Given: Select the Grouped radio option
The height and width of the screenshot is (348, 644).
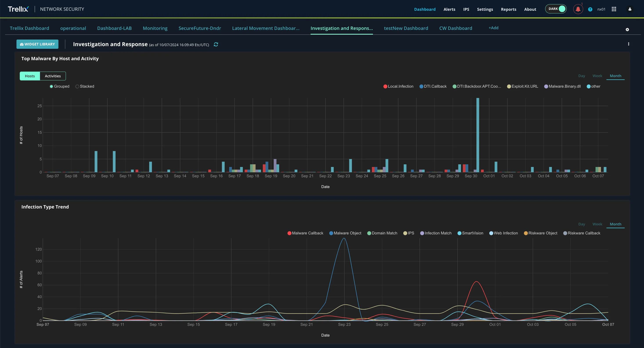Looking at the screenshot, I should tap(51, 87).
